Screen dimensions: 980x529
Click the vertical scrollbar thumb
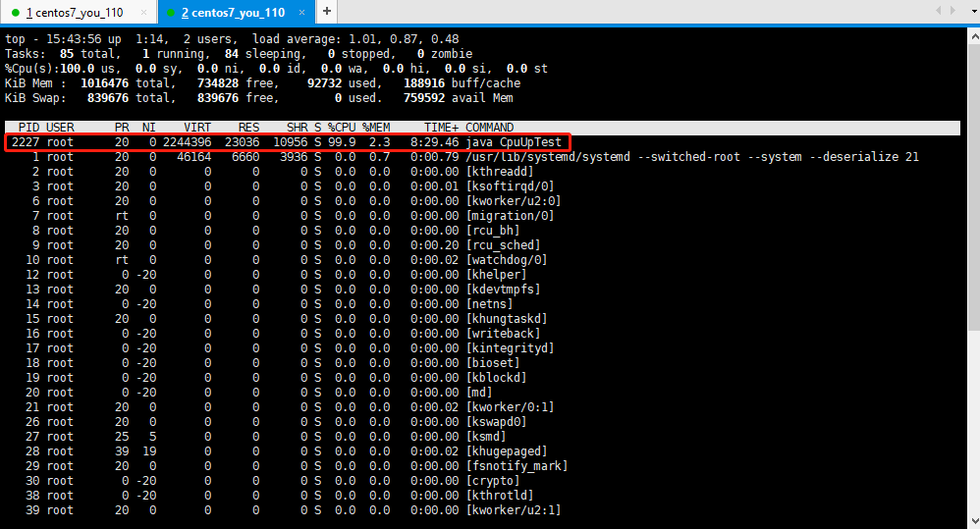(x=974, y=187)
